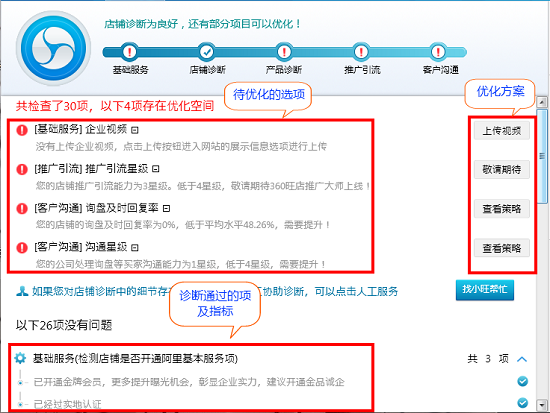Collapse the 企业视频 item details
Image resolution: width=550 pixels, height=413 pixels.
coord(135,130)
